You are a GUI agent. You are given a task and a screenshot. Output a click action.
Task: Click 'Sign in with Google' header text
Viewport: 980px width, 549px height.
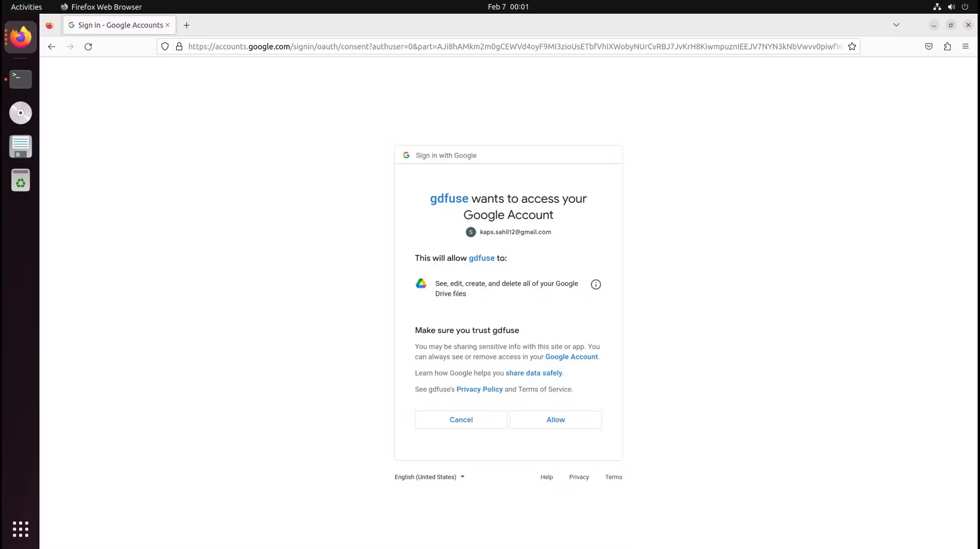pos(446,155)
